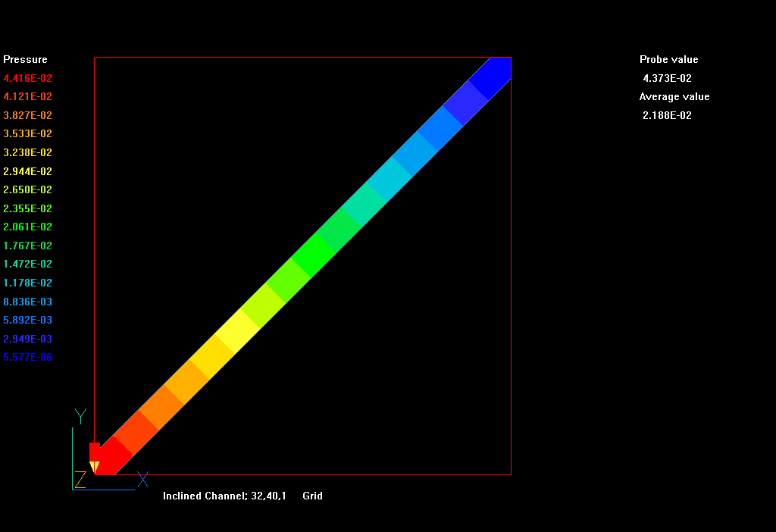Click the cyan legend value 1.178E-02

[28, 283]
